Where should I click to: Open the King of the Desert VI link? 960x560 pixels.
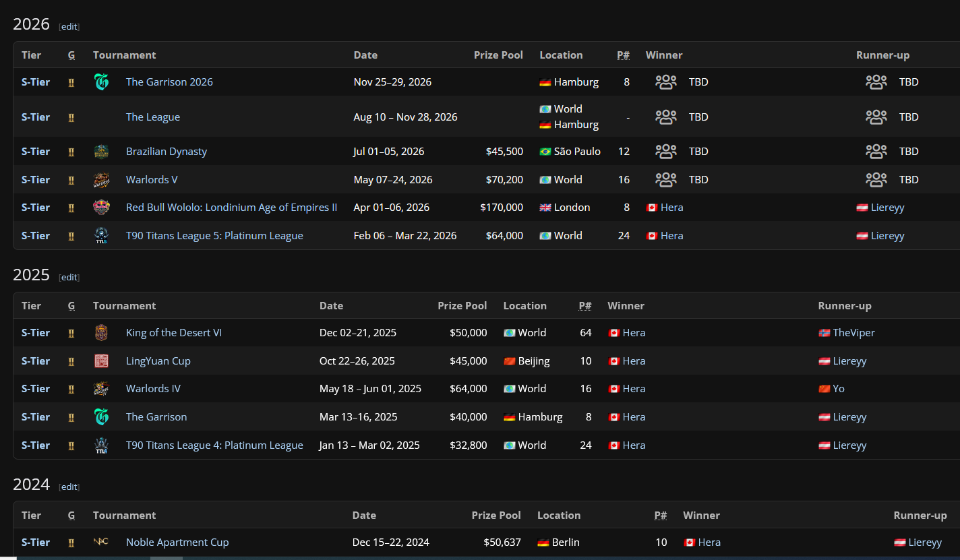click(x=174, y=333)
